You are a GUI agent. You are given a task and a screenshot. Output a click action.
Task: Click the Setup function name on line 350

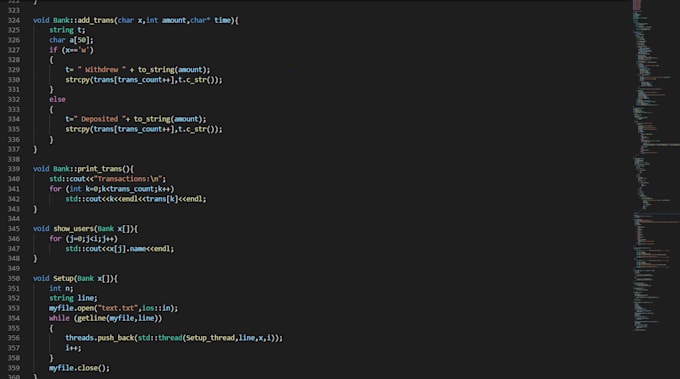[x=63, y=278]
